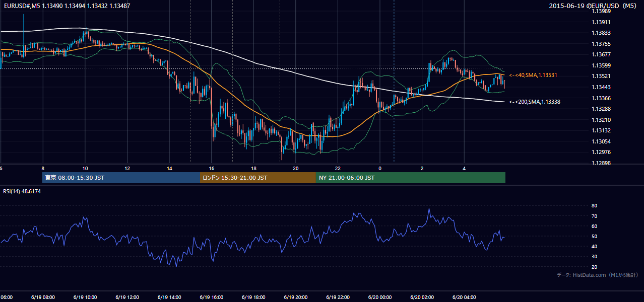Click RSI axis level 80
644x302 pixels.
(x=594, y=206)
